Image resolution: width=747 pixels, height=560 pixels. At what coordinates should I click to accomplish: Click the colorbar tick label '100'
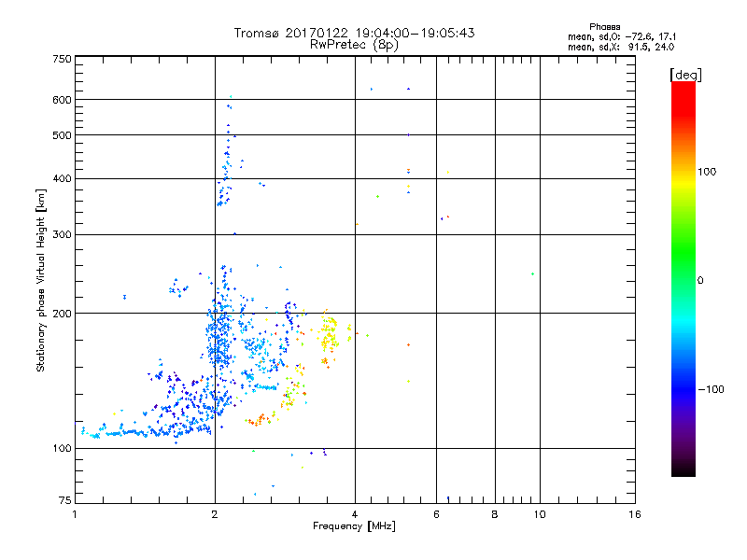(707, 172)
